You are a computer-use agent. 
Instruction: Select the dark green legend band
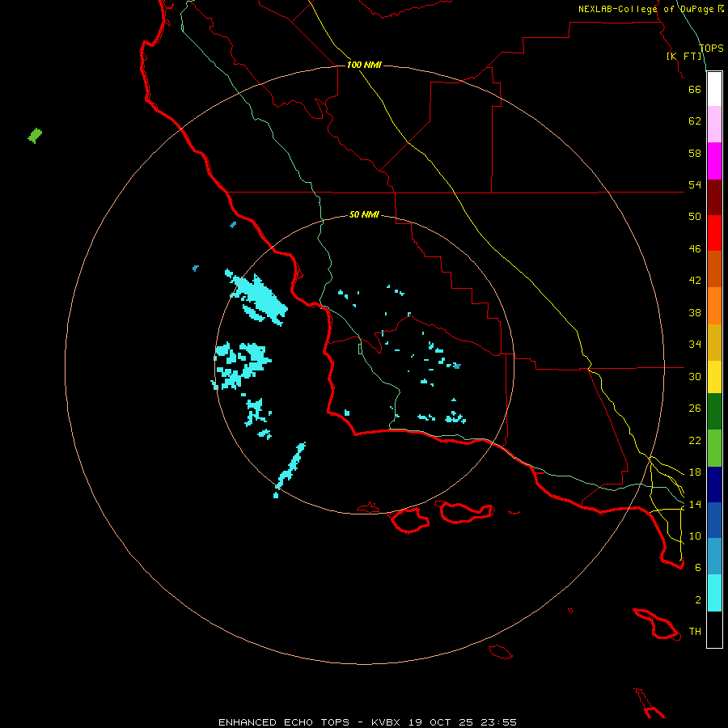click(714, 412)
